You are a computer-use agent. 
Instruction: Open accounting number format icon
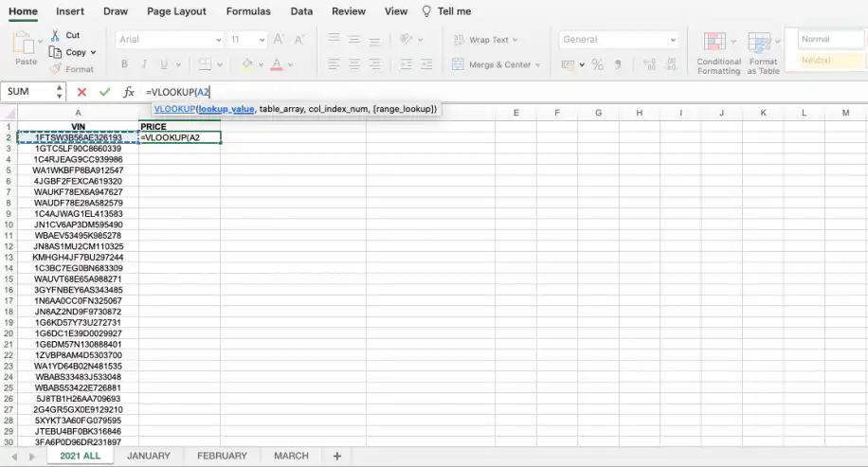click(568, 64)
